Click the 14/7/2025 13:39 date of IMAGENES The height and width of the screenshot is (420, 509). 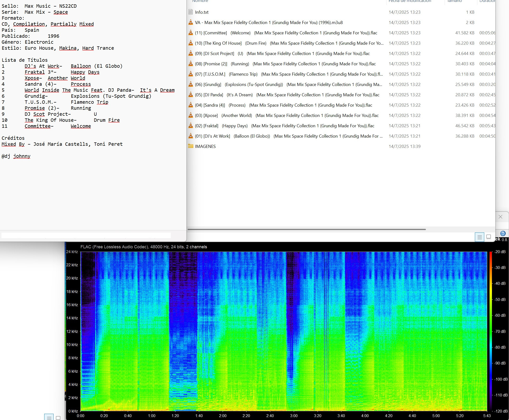(x=405, y=146)
